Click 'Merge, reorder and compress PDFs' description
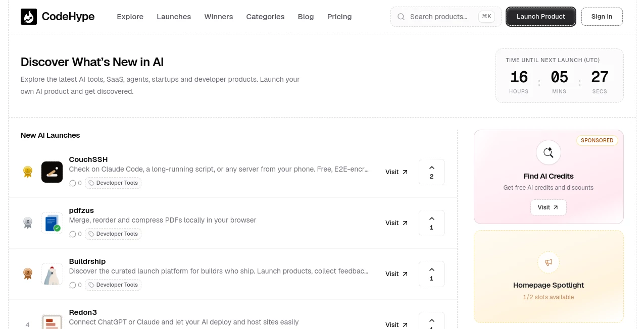 pos(163,221)
